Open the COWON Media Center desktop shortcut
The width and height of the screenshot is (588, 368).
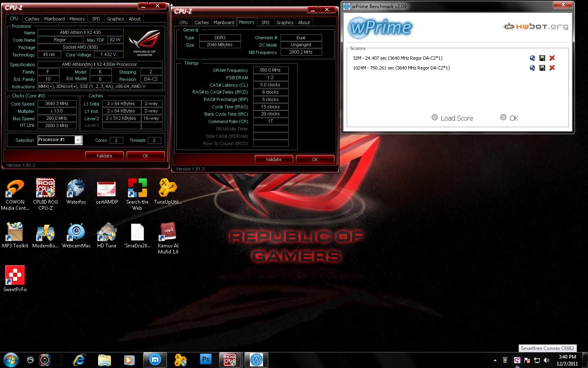(x=15, y=195)
